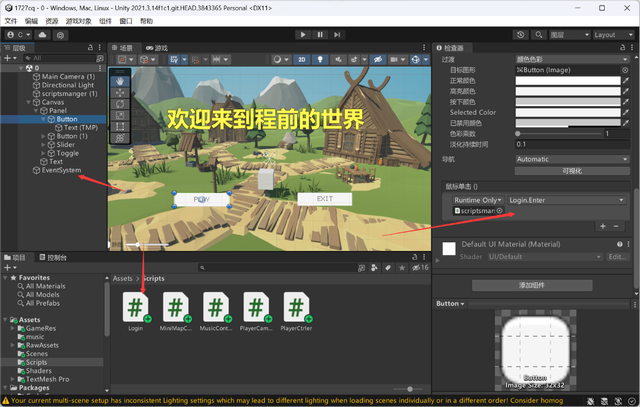640x407 pixels.
Task: Open the Layers dropdown in toolbar
Action: tap(569, 35)
